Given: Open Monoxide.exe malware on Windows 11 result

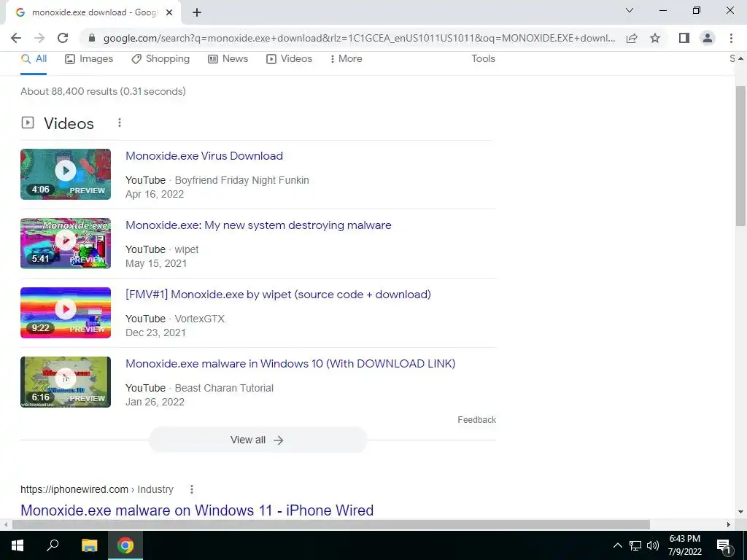Looking at the screenshot, I should (197, 510).
